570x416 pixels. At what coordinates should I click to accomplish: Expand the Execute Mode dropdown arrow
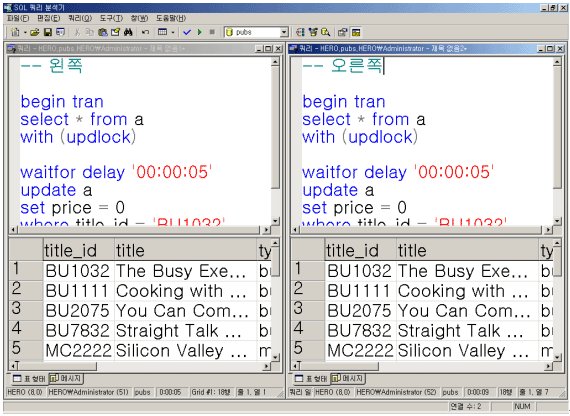click(173, 33)
